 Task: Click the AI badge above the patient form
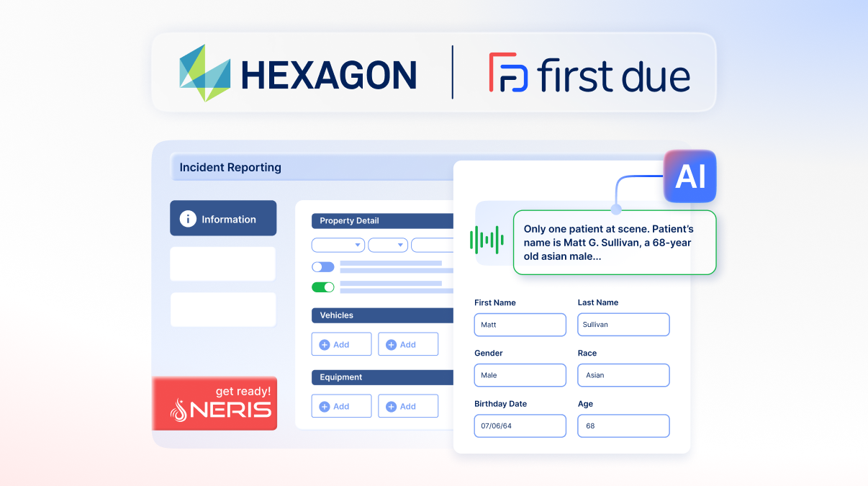coord(689,176)
